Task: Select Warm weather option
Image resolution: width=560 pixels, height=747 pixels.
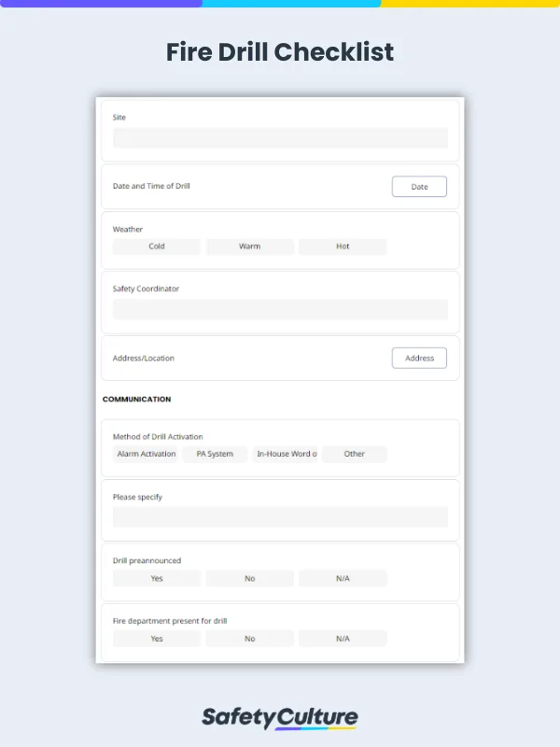Action: [x=250, y=247]
